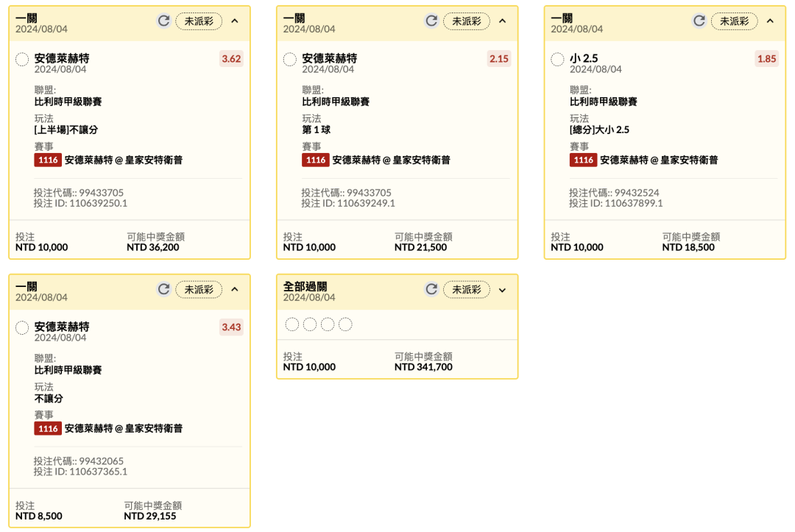This screenshot has height=532, width=795.
Task: Click 未派彩 status on 3.43 odds card
Action: 199,290
